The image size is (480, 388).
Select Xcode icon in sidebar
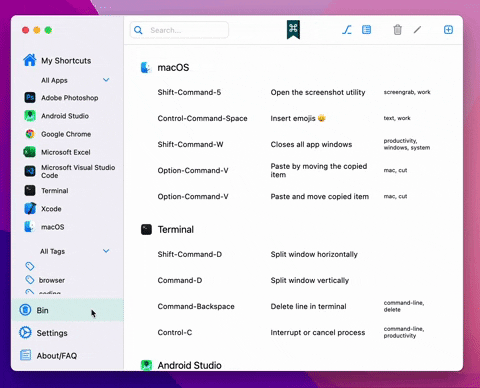pos(30,209)
